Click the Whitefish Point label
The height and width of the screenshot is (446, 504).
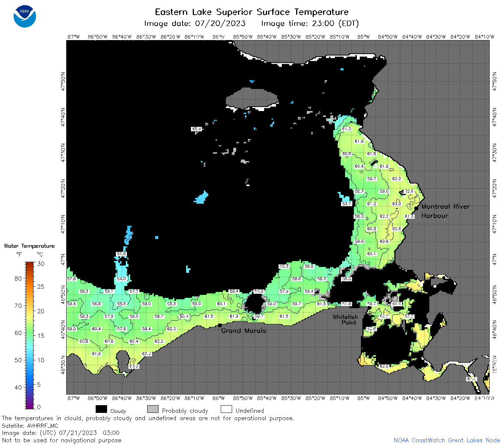point(345,320)
